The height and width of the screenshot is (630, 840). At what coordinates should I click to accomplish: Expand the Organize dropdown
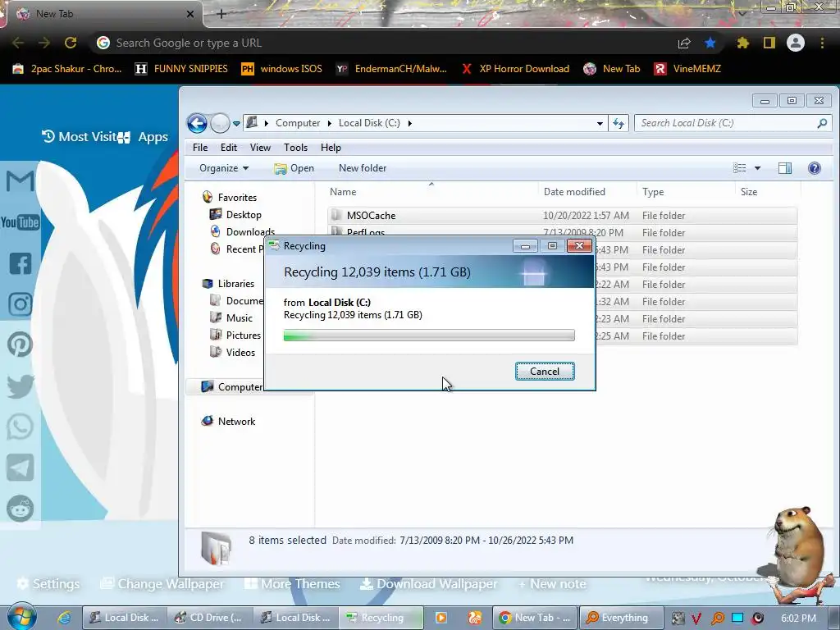coord(224,168)
